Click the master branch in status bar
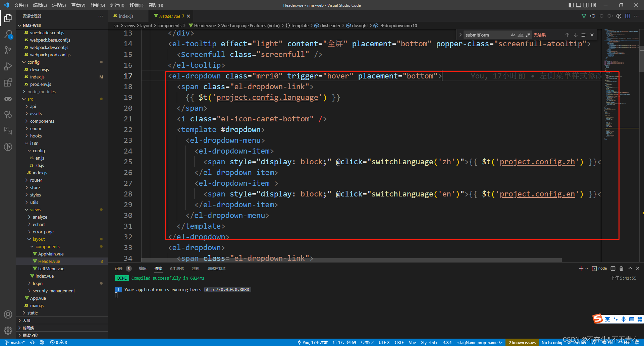Screen dimensions: 644x346 (15, 342)
